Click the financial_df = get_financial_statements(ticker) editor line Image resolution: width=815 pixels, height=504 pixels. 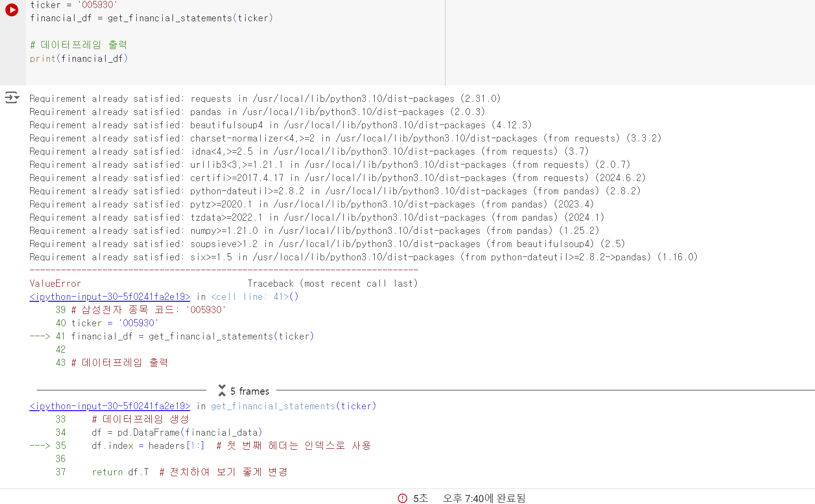(151, 18)
